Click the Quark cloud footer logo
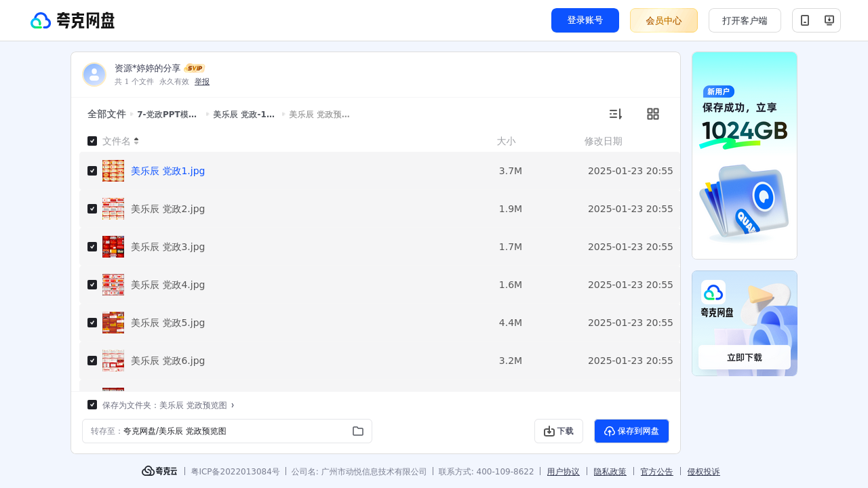Image resolution: width=868 pixels, height=488 pixels. tap(159, 471)
